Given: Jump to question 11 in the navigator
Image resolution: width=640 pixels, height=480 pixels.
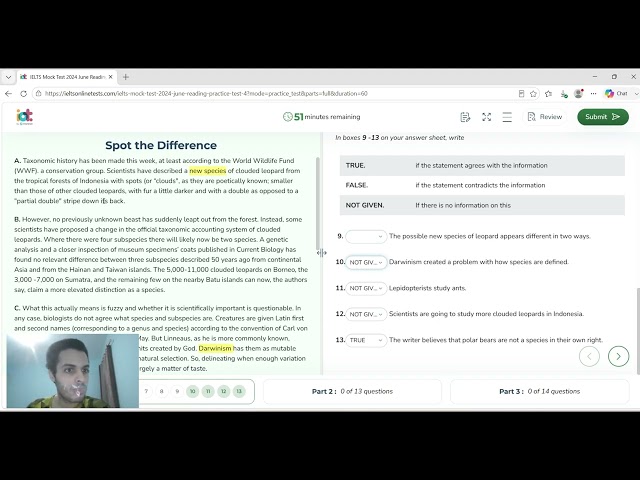Looking at the screenshot, I should 208,391.
